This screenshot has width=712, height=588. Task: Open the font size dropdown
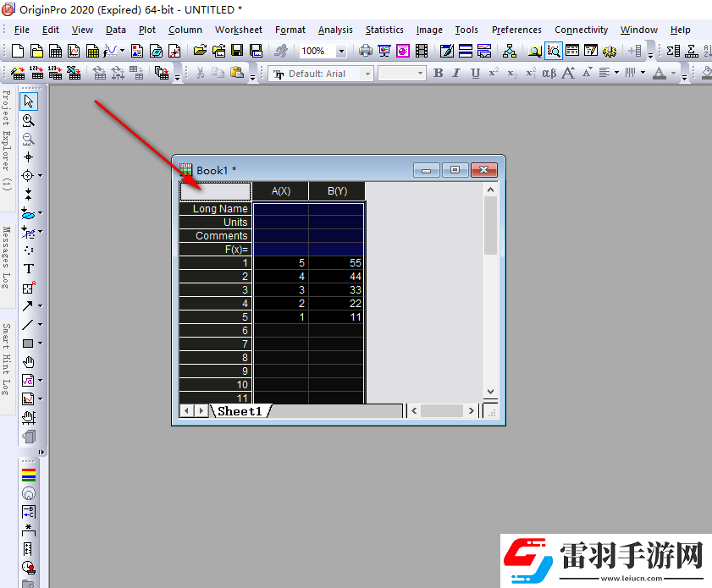tap(420, 74)
